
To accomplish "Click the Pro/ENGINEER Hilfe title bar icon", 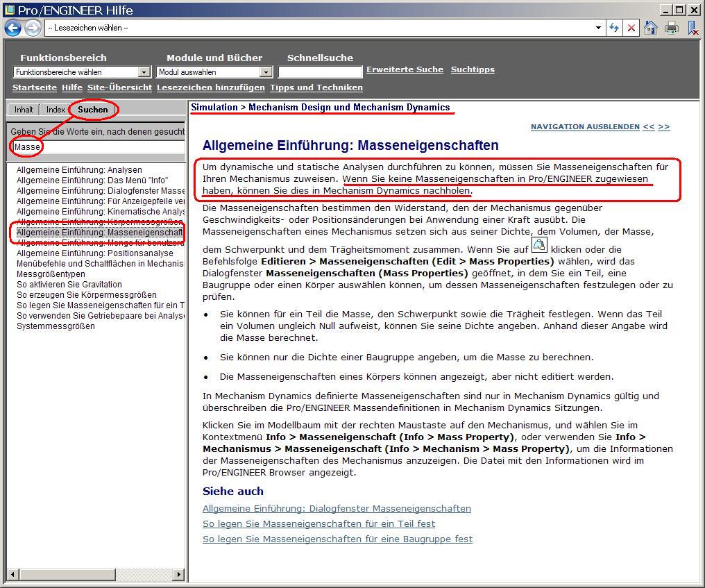I will 9,10.
